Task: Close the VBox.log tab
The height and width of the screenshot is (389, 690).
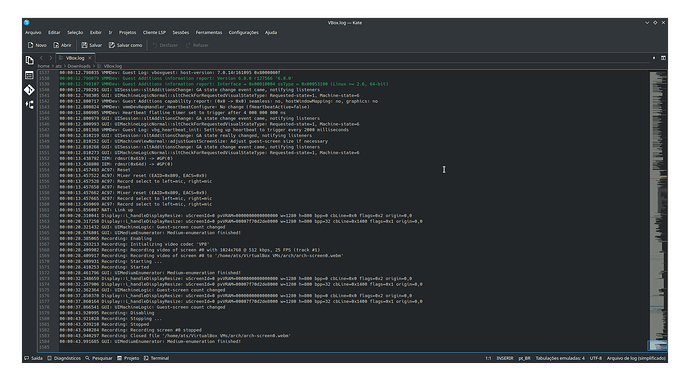Action: (x=90, y=58)
